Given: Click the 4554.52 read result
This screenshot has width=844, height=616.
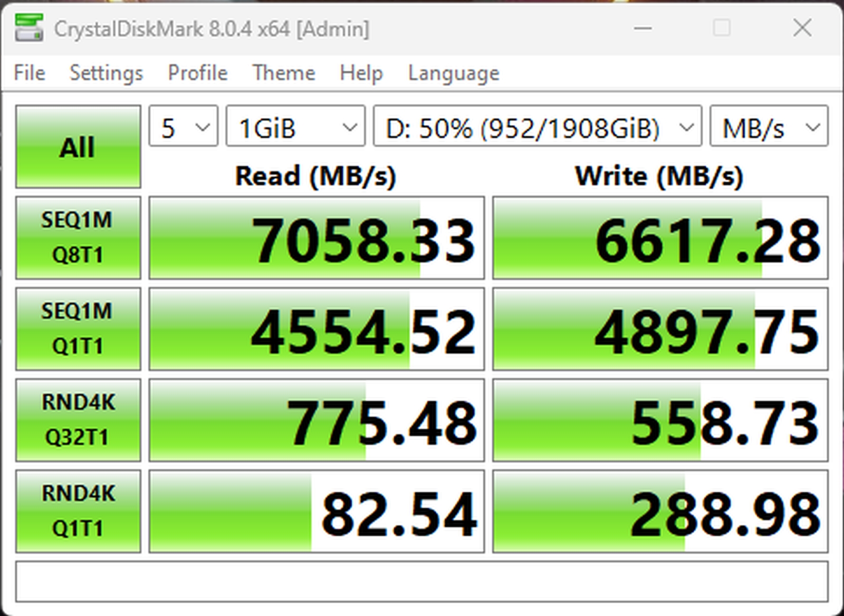Looking at the screenshot, I should pos(316,329).
